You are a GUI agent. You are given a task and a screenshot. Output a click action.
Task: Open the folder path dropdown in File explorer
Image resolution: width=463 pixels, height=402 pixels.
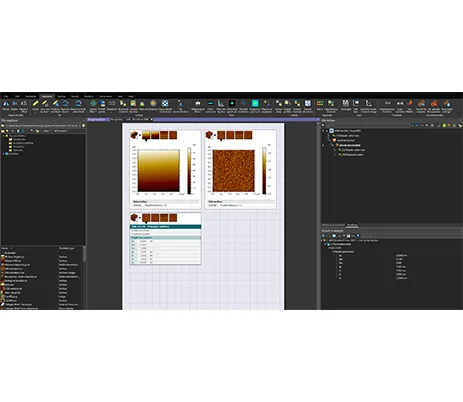point(80,126)
